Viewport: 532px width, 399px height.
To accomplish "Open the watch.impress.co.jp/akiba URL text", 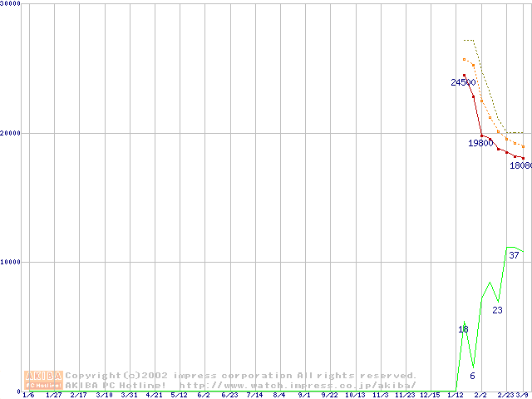I will [298, 386].
